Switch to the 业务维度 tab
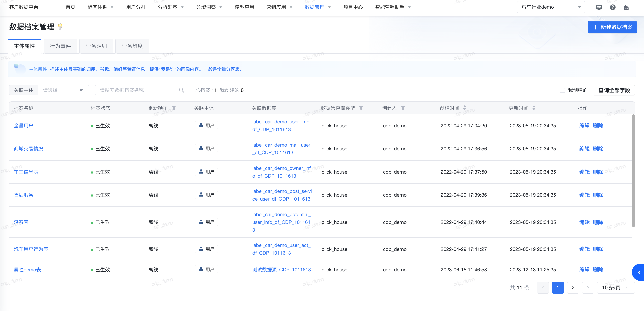Screen dimensions: 644x311 point(132,46)
